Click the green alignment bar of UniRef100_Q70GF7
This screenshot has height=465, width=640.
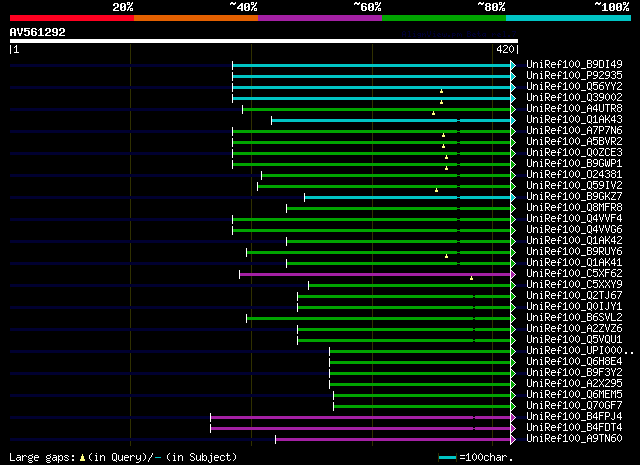[x=422, y=407]
